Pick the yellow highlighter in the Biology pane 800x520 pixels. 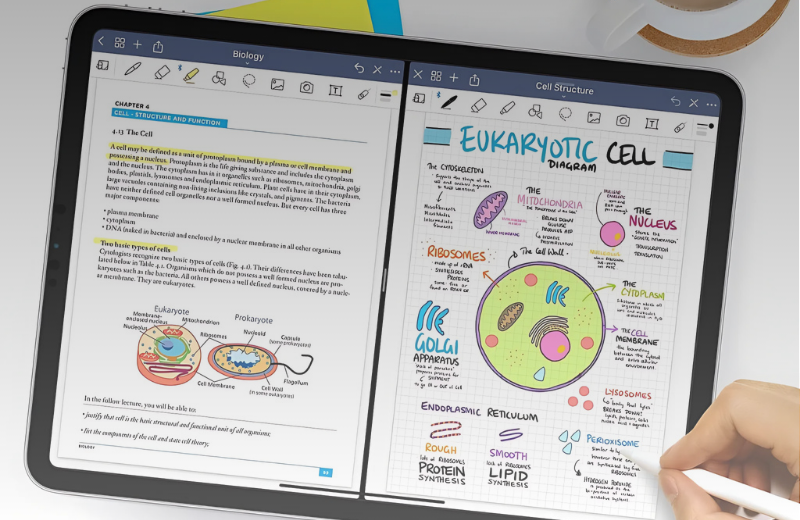click(190, 74)
